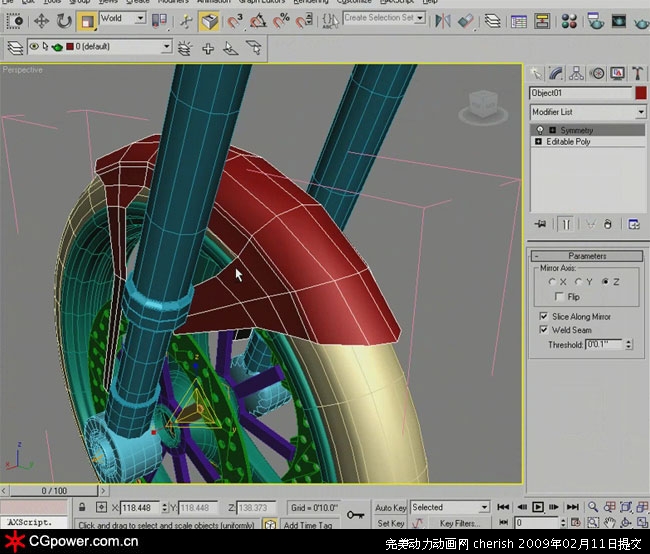This screenshot has width=650, height=554.
Task: Click Object01 red color swatch
Action: [x=640, y=93]
